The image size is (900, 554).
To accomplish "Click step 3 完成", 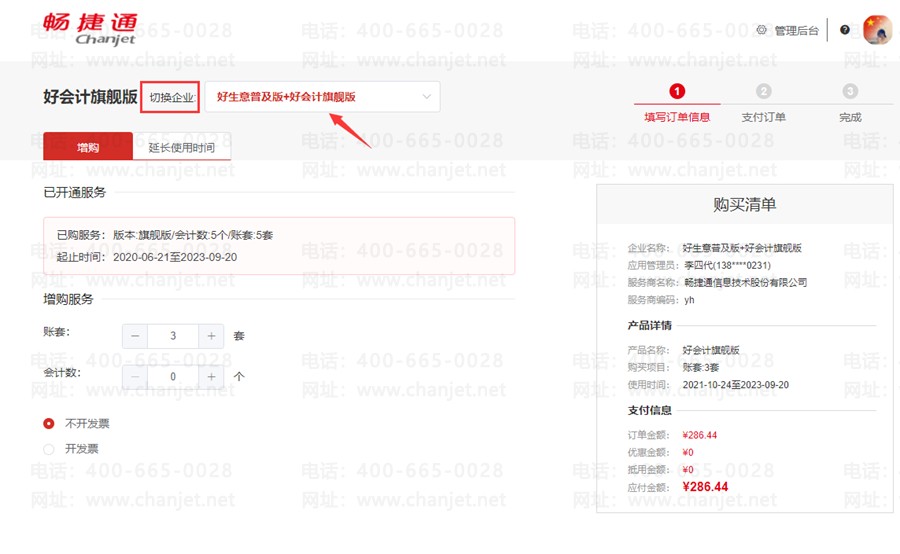I will coord(850,103).
